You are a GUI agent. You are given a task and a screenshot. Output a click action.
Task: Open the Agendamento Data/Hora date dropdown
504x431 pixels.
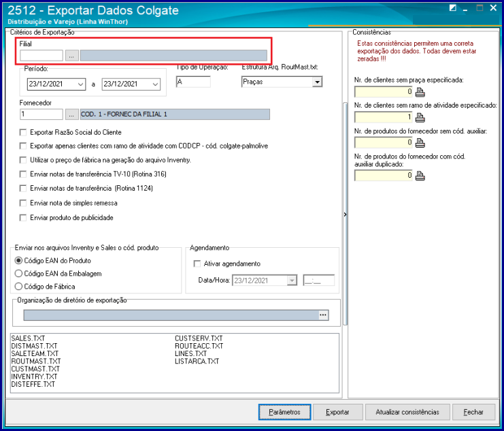(292, 281)
